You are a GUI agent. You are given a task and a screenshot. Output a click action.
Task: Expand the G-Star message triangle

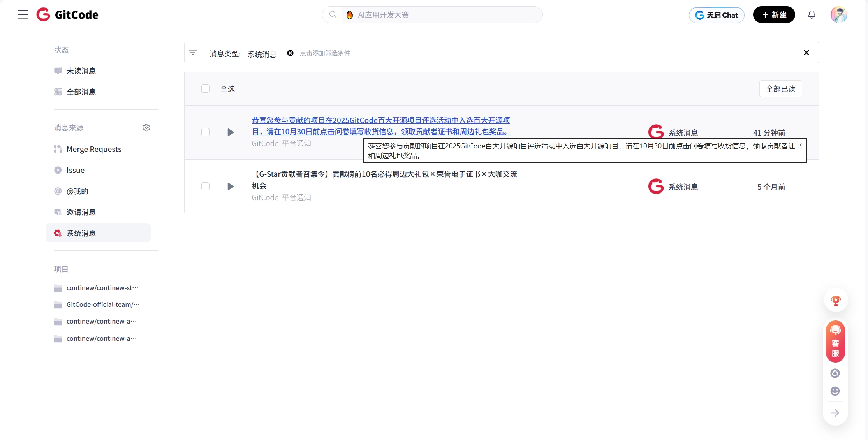coord(231,187)
